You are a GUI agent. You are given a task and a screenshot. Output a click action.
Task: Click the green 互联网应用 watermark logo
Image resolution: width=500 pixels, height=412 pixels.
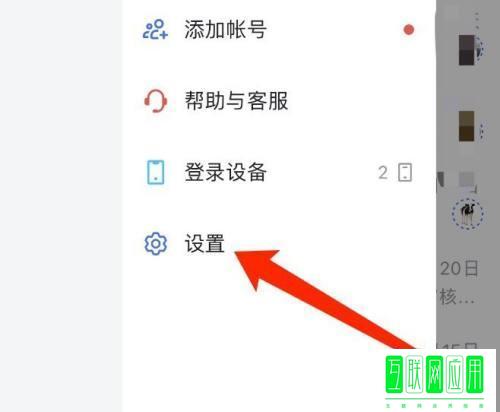point(435,380)
